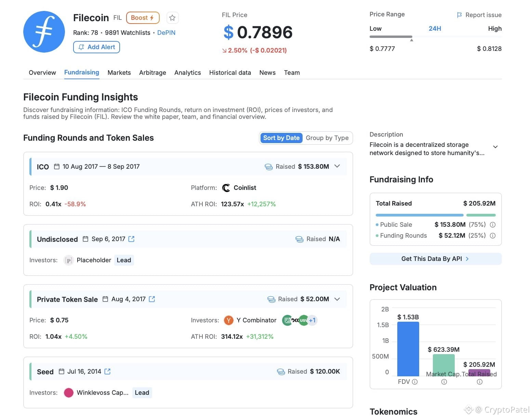Click the FIL price value $0.7896
The width and height of the screenshot is (532, 418).
(x=258, y=32)
